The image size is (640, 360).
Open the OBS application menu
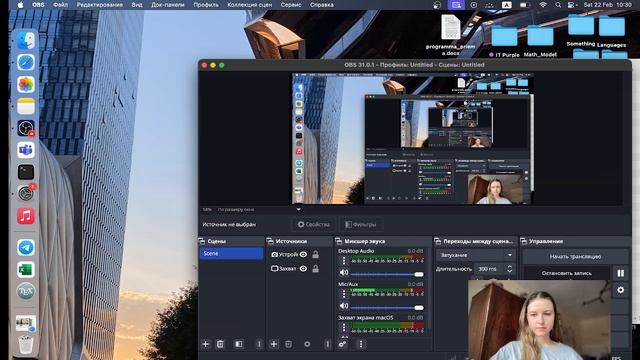tap(38, 5)
